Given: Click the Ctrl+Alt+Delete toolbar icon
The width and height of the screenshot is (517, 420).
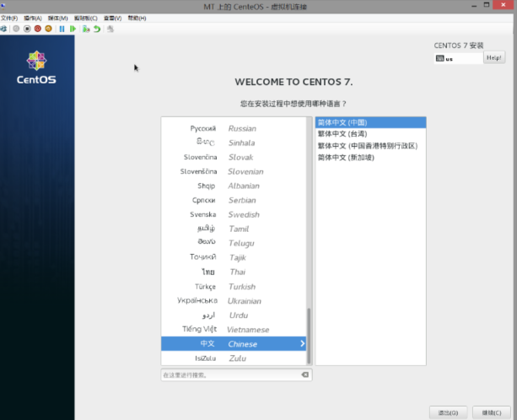Looking at the screenshot, I should 3,29.
